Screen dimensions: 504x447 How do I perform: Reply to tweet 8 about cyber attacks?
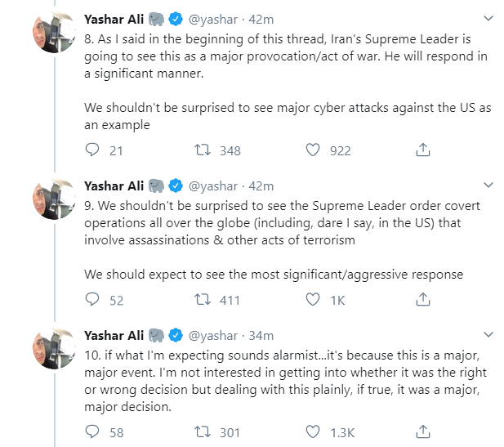pos(93,150)
